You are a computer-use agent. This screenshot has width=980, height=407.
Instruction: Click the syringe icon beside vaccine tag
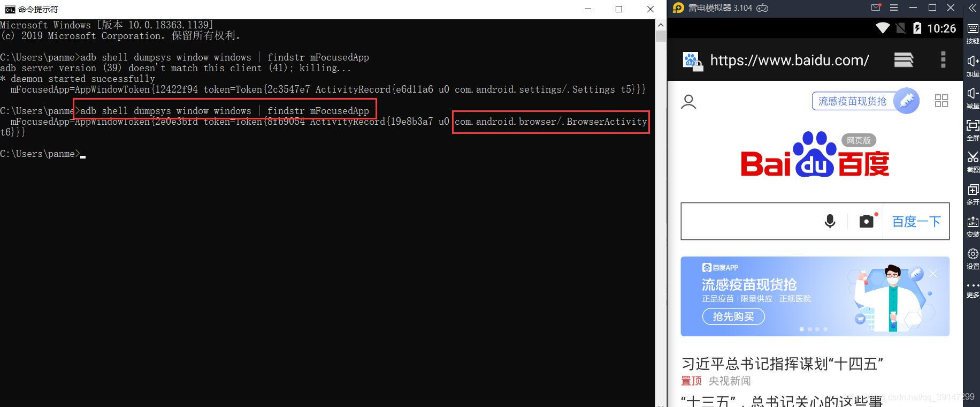pos(907,100)
